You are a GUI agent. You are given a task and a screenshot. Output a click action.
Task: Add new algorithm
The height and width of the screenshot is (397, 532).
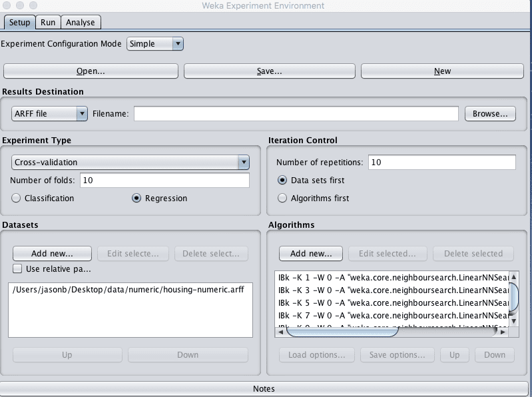(x=311, y=254)
